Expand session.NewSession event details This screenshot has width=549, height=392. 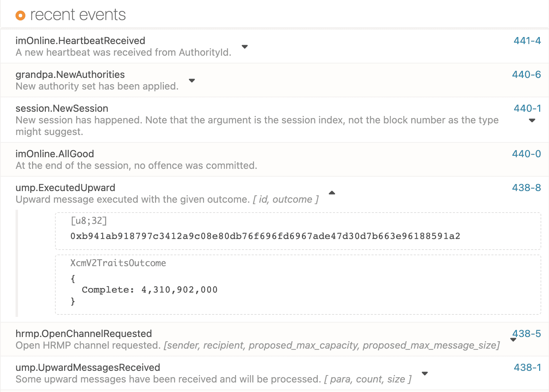click(532, 120)
